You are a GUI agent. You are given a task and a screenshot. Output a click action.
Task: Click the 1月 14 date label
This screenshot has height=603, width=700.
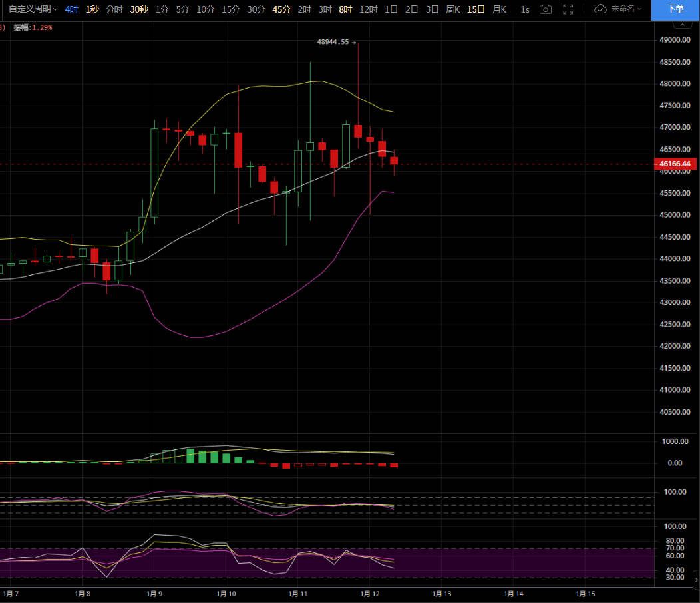pos(514,594)
